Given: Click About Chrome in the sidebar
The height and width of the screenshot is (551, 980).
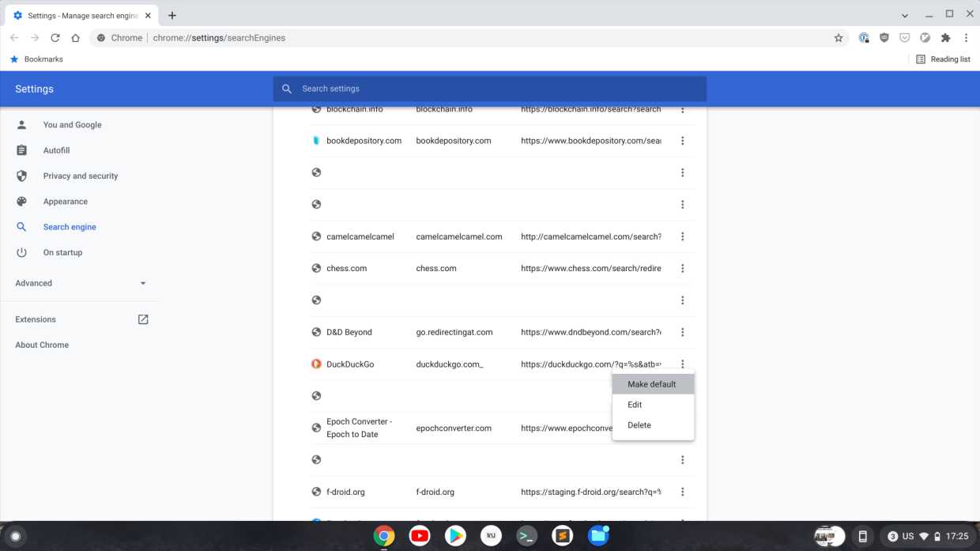Looking at the screenshot, I should point(41,345).
